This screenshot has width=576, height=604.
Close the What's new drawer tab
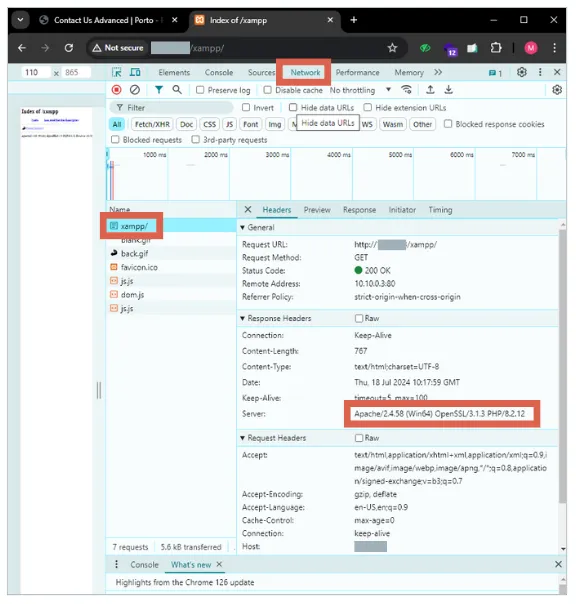tap(219, 564)
